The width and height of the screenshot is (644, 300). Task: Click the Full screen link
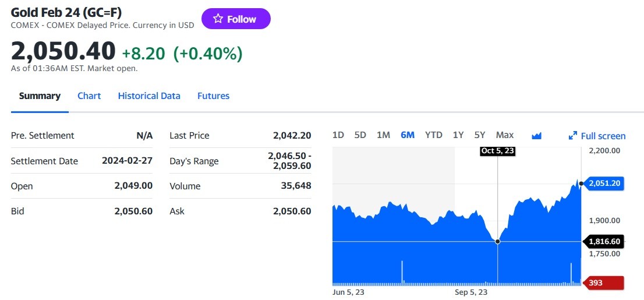pos(603,136)
